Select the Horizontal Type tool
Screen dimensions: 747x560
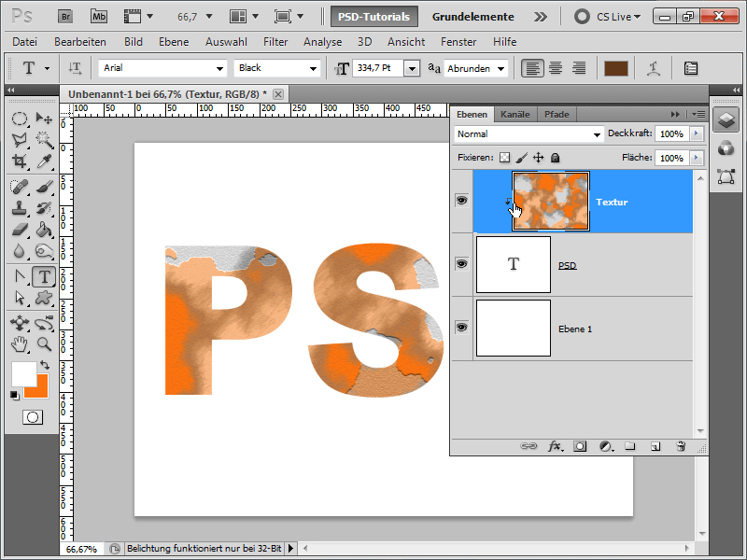44,276
